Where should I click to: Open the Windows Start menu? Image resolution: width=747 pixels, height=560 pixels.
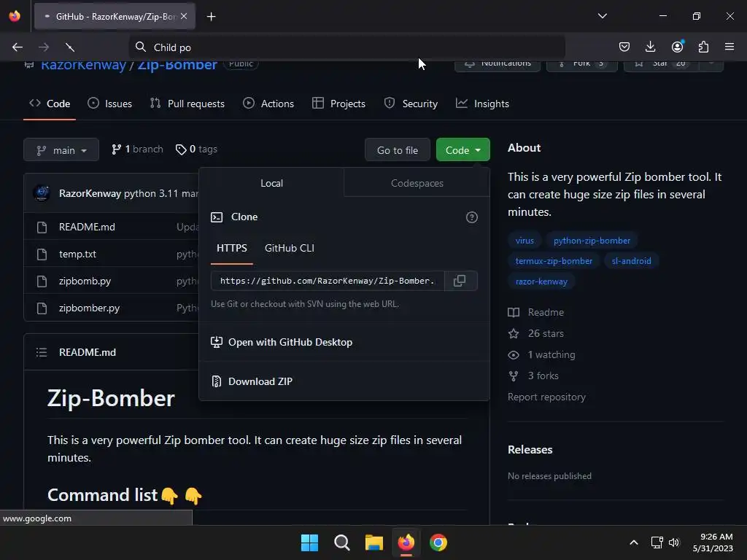coord(309,542)
